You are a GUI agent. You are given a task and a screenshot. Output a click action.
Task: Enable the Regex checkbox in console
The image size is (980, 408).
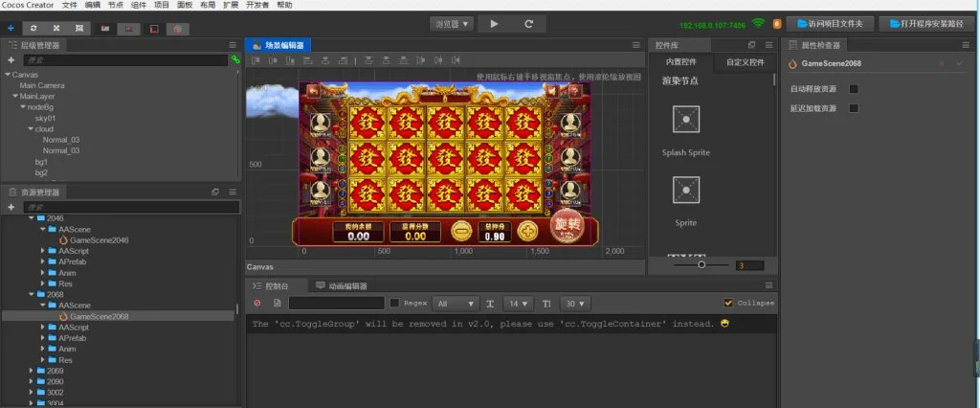(394, 303)
